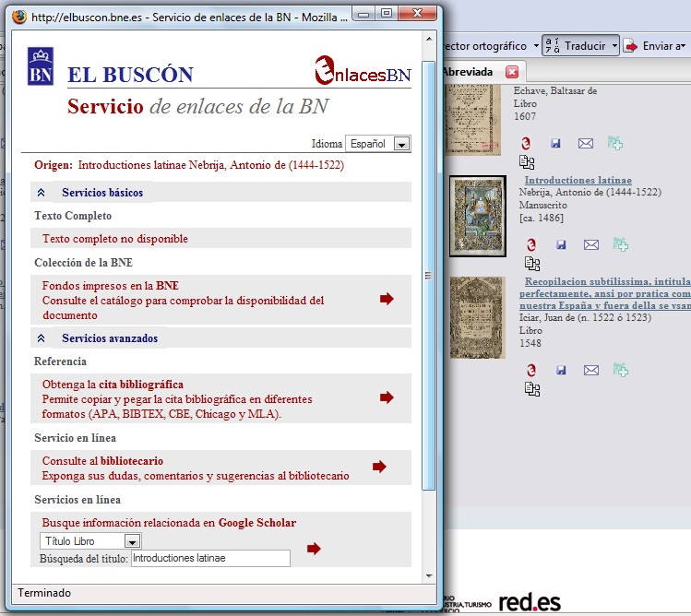Viewport: 691px width, 616px height.
Task: Click the copy documents icon under Introductiones latinae
Action: [532, 264]
